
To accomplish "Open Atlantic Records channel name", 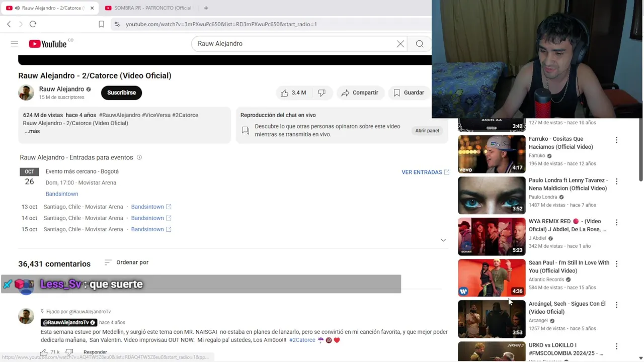I will pyautogui.click(x=546, y=280).
